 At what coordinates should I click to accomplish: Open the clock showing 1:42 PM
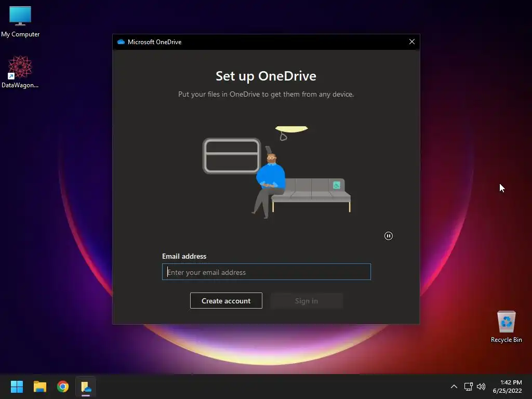[507, 387]
